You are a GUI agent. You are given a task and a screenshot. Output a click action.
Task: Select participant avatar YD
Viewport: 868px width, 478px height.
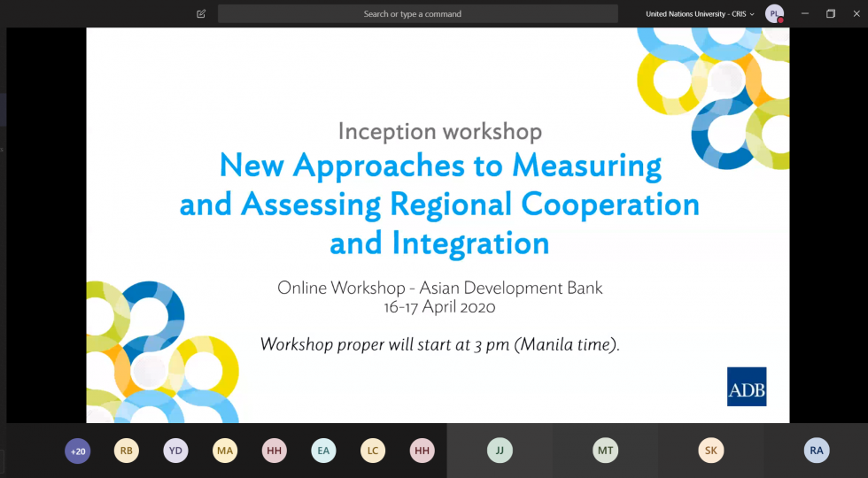pyautogui.click(x=175, y=451)
